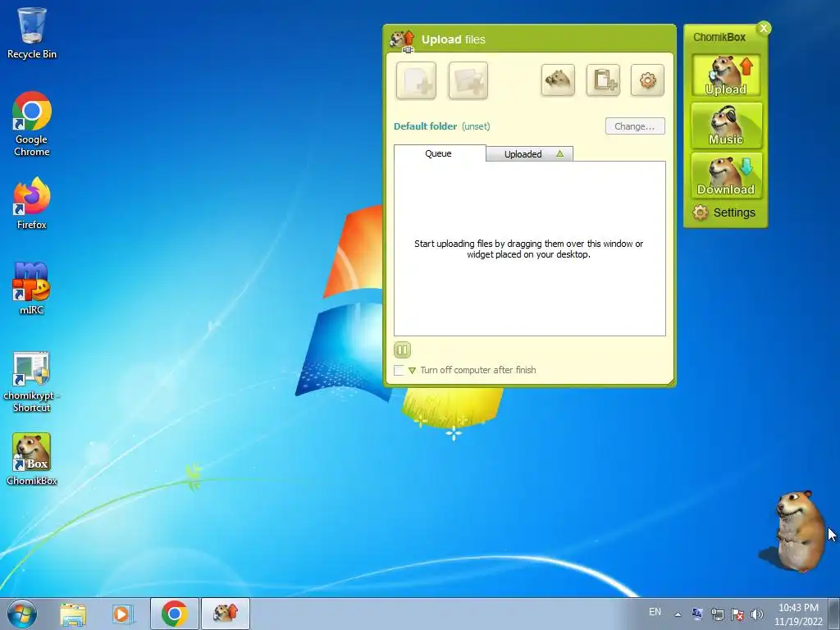Select the mIRC desktop shortcut
840x630 pixels.
point(32,288)
